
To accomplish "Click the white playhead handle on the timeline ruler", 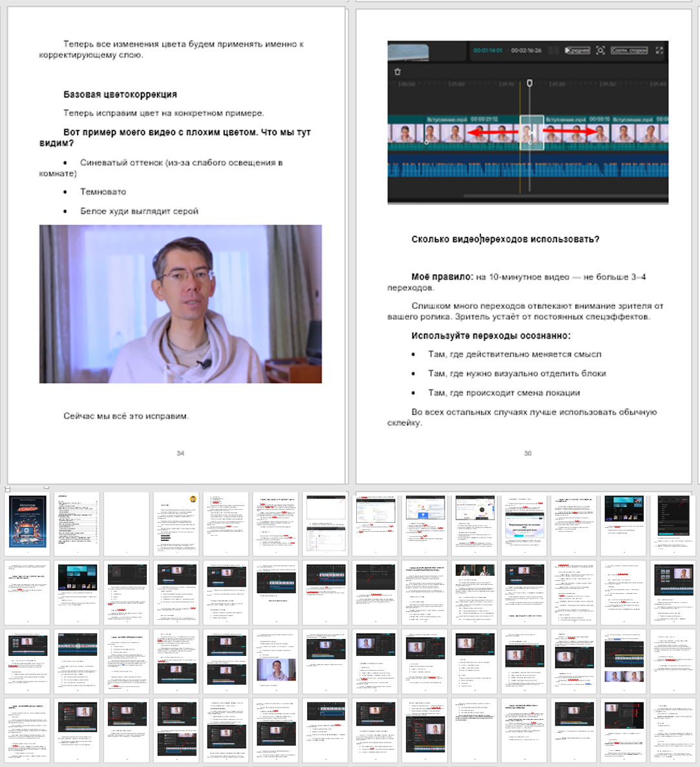I will point(529,83).
